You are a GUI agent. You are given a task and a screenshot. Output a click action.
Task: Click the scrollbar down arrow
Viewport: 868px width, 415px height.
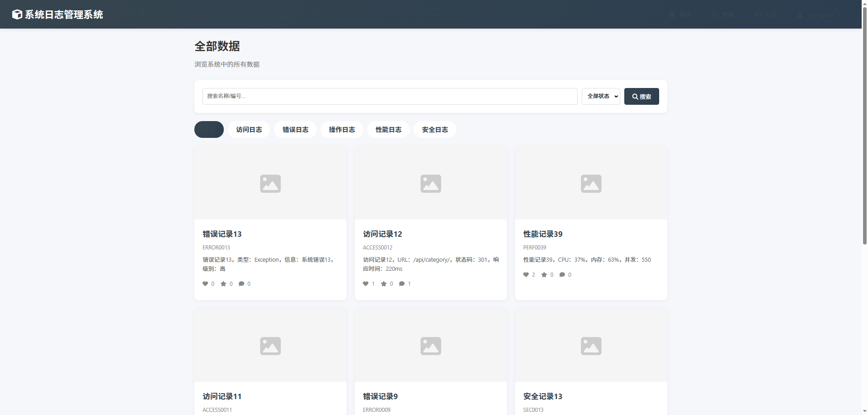(864, 411)
